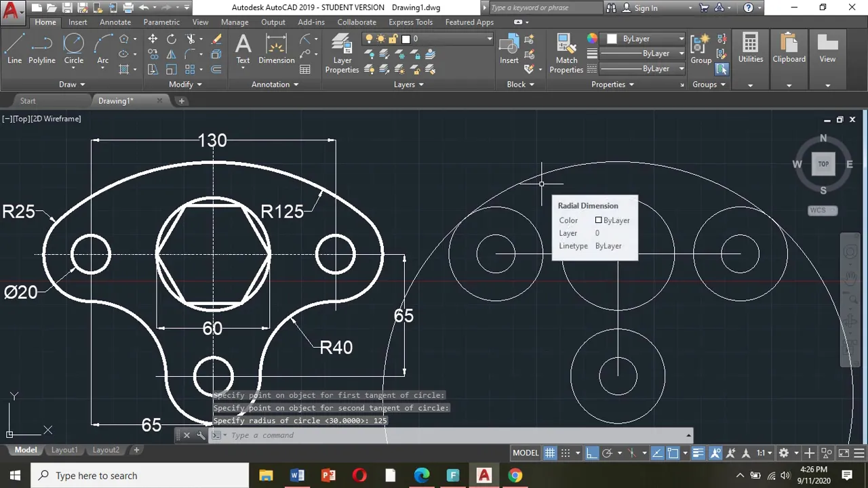Click the object color wheel icon

click(x=592, y=39)
